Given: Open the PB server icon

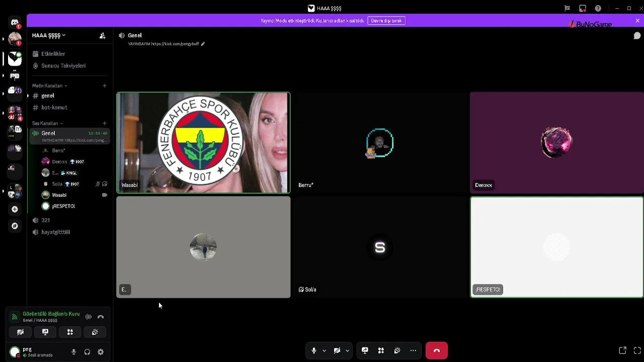Looking at the screenshot, I should 15,76.
